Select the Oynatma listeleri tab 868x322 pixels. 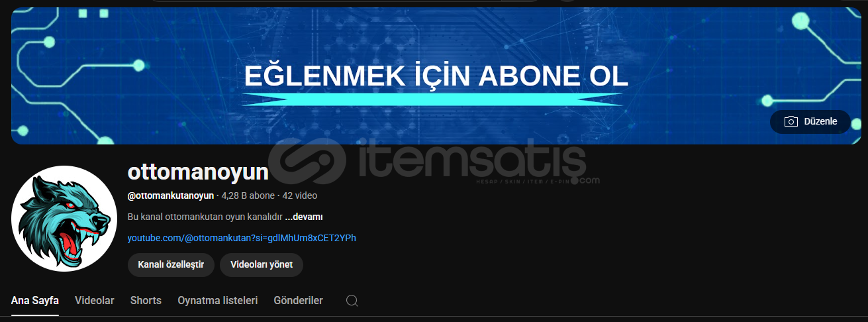(x=218, y=301)
